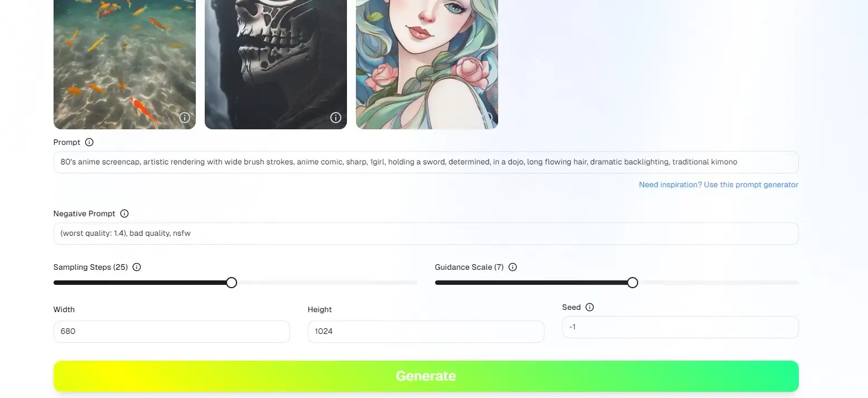Open info icon on skull image
The height and width of the screenshot is (398, 868).
click(336, 118)
